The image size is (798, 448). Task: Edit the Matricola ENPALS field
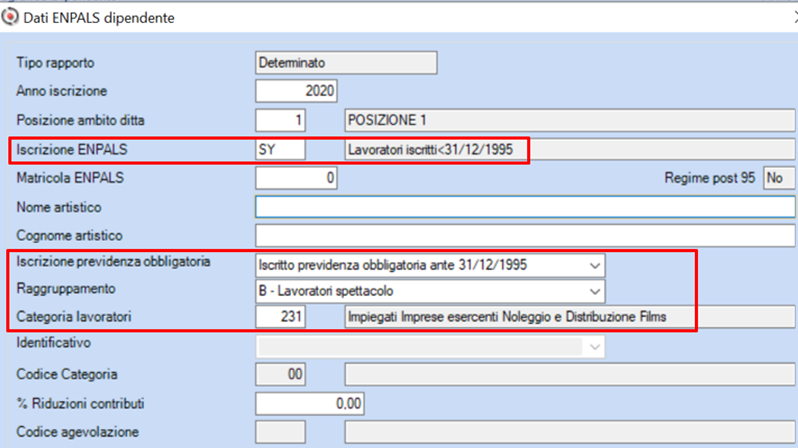pos(296,178)
